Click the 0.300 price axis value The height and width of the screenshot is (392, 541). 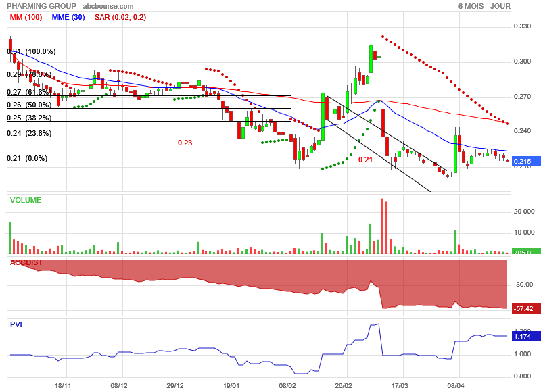tap(522, 62)
